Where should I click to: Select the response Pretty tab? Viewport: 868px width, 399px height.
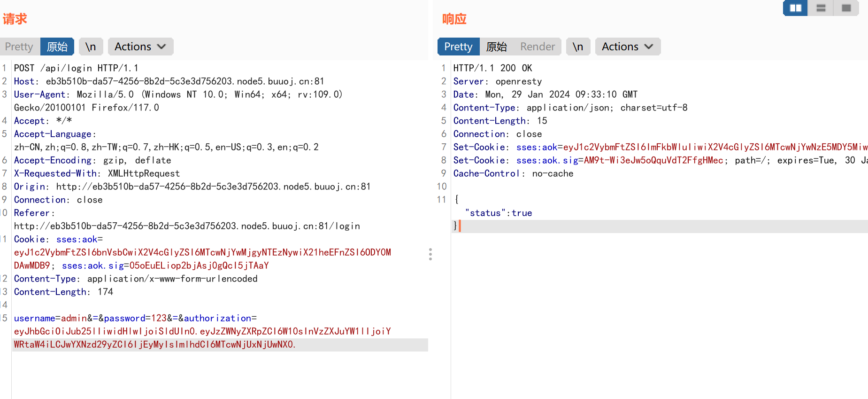tap(458, 47)
